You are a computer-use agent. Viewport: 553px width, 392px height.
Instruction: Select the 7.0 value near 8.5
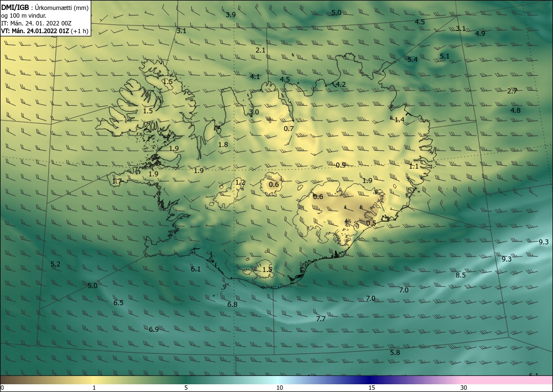(x=404, y=290)
